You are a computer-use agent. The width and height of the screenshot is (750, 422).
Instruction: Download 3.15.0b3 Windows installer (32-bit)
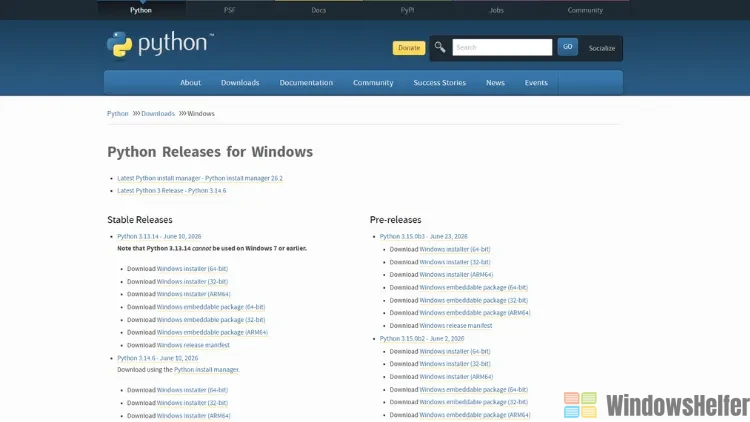click(x=455, y=262)
